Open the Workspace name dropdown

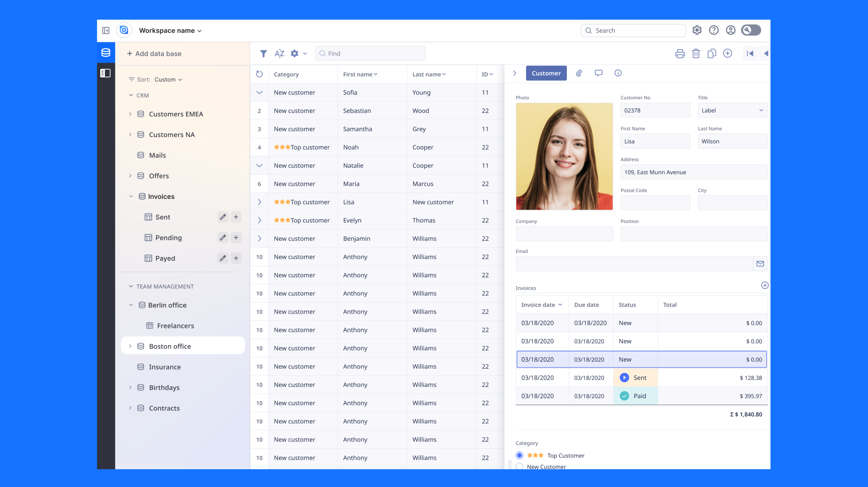point(170,30)
